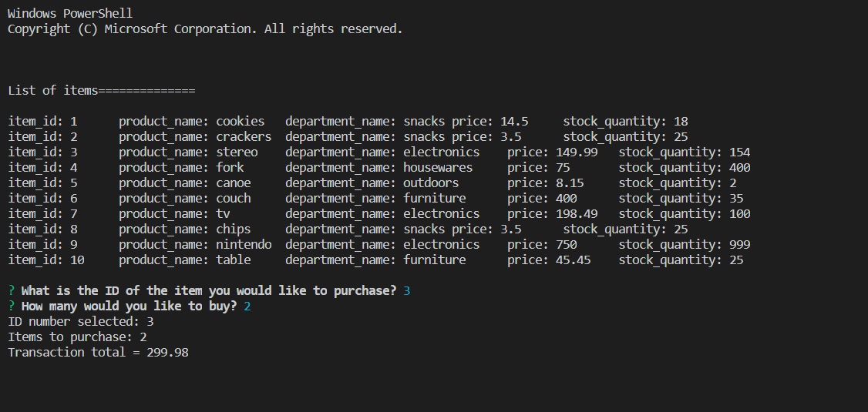The image size is (868, 412).
Task: Click the tv price 198.49
Action: tap(577, 214)
